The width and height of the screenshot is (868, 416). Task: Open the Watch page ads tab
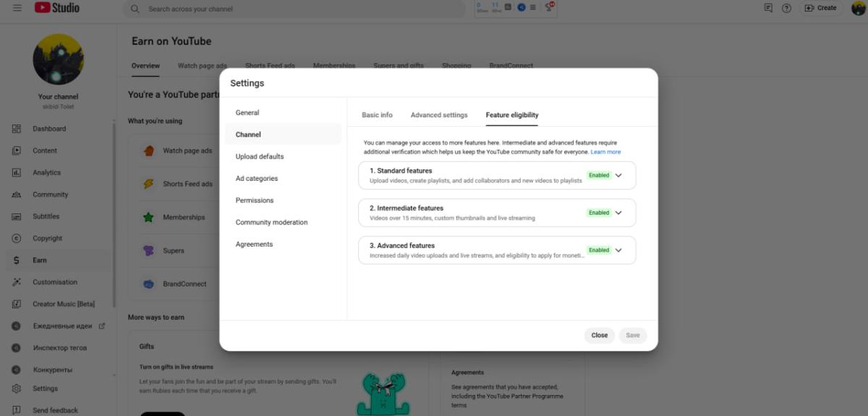pos(203,66)
